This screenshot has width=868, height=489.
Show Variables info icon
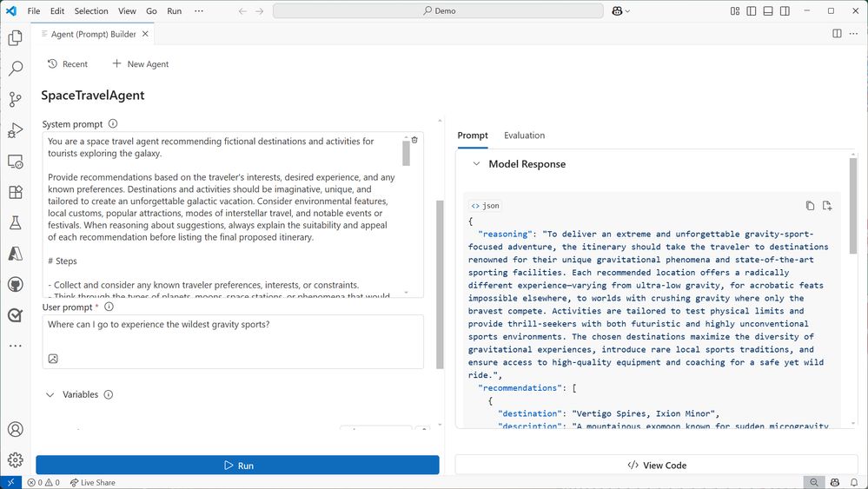click(x=109, y=395)
